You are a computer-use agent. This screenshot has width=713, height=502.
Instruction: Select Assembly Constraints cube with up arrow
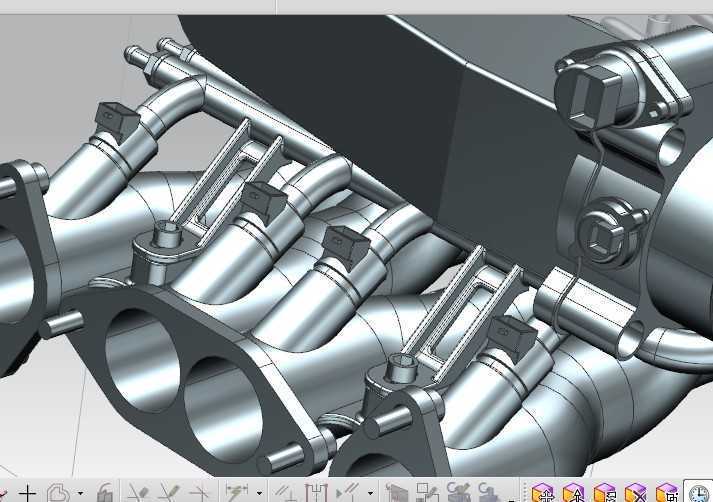pyautogui.click(x=573, y=493)
